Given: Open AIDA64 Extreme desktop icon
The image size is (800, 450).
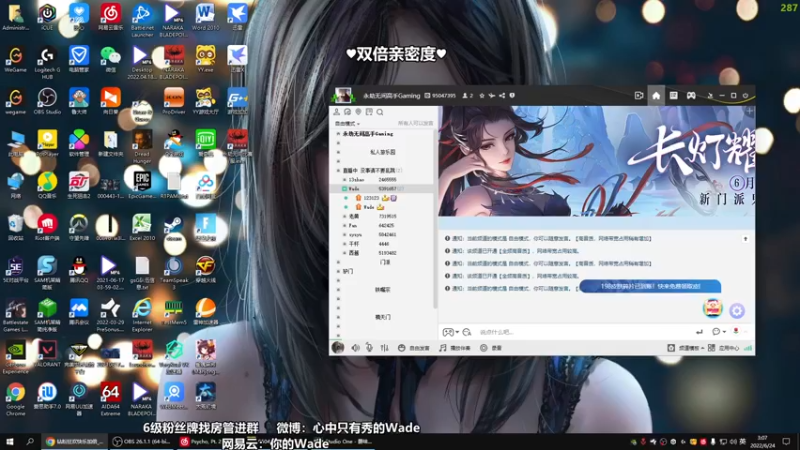Looking at the screenshot, I should [110, 399].
